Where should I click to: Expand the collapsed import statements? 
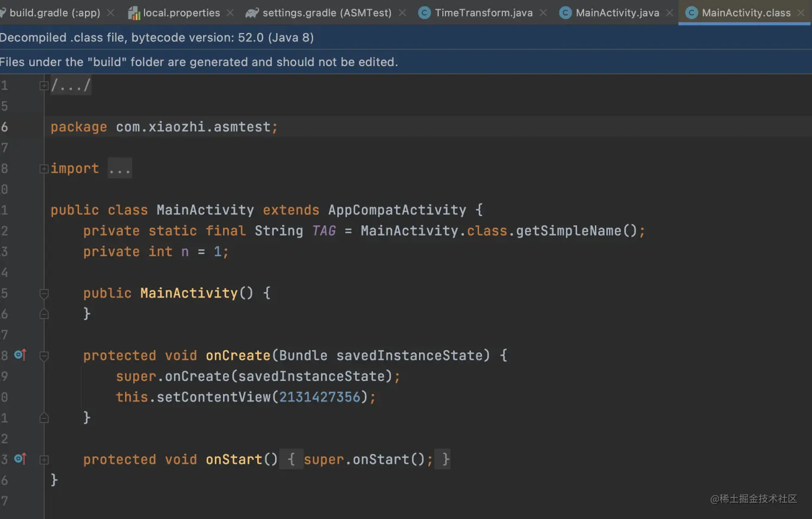(x=44, y=169)
